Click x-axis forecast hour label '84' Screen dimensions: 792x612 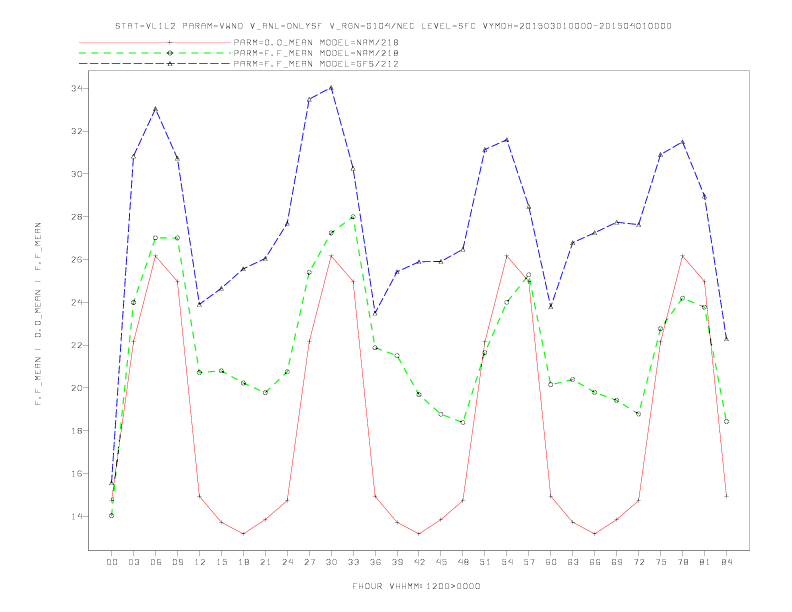click(726, 562)
